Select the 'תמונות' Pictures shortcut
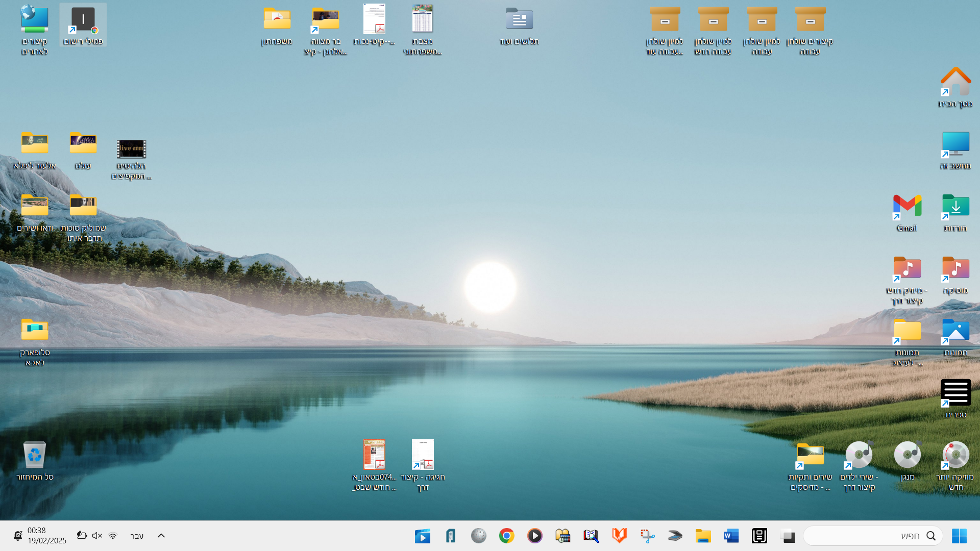980x551 pixels. 955,337
